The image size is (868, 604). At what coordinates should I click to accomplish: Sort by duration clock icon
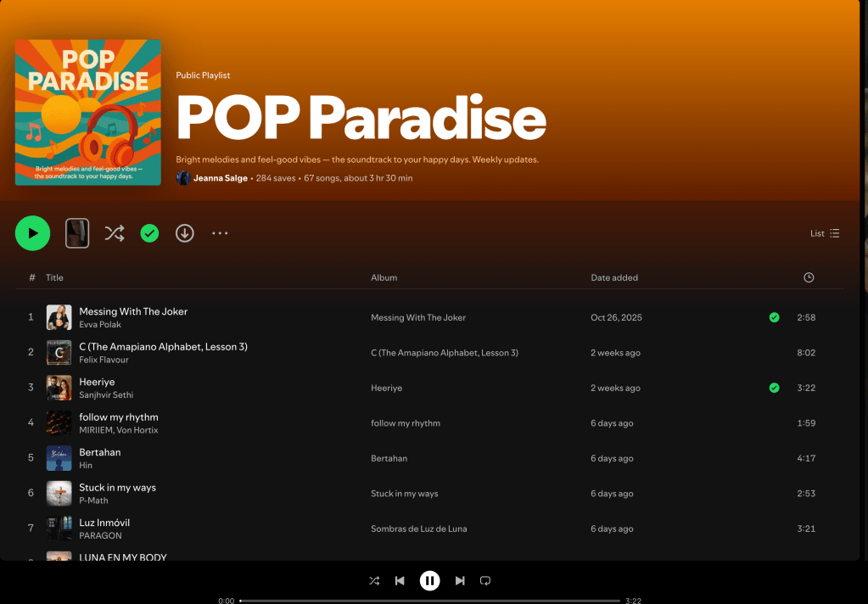[x=809, y=277]
